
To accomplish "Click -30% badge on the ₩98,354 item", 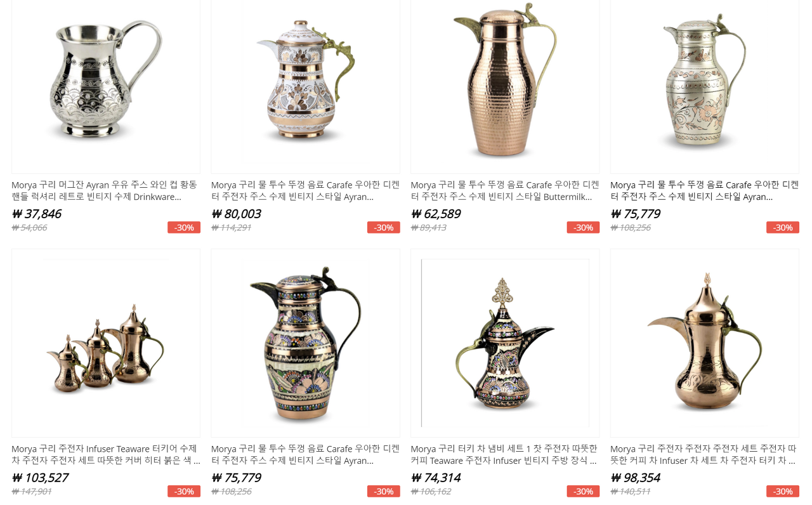I will [x=783, y=491].
